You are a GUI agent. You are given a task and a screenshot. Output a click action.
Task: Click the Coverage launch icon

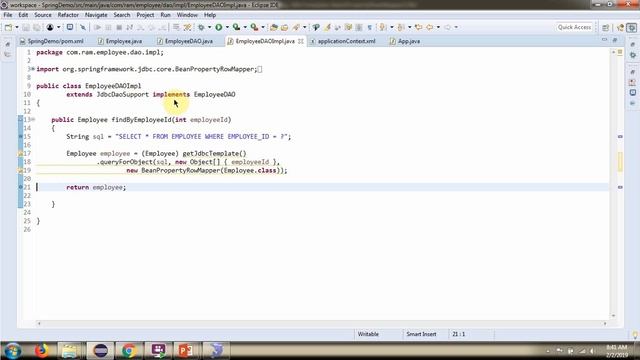click(236, 27)
